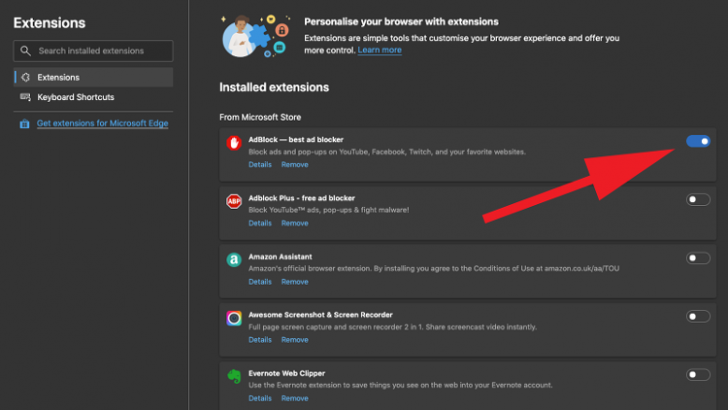Click the Microsoft Store bag icon
This screenshot has height=410, width=728.
point(25,124)
